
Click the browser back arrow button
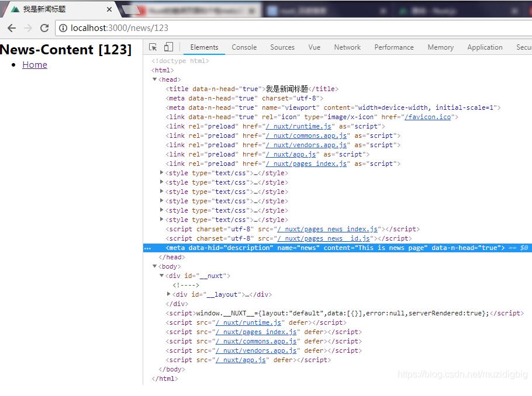(x=12, y=28)
